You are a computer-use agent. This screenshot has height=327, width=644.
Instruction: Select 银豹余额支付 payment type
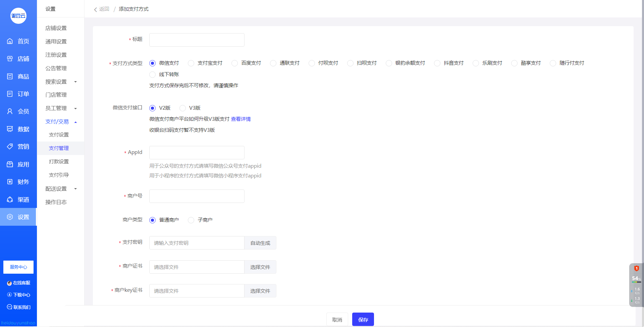tap(389, 63)
